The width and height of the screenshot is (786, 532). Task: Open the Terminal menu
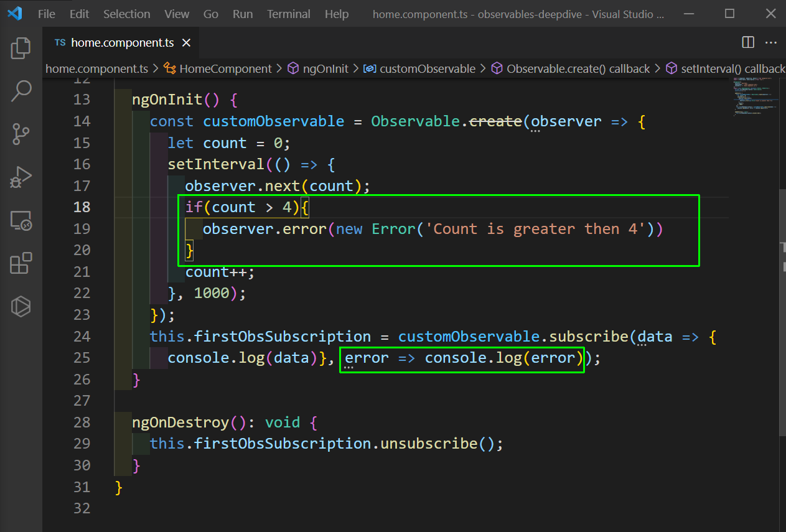coord(289,14)
